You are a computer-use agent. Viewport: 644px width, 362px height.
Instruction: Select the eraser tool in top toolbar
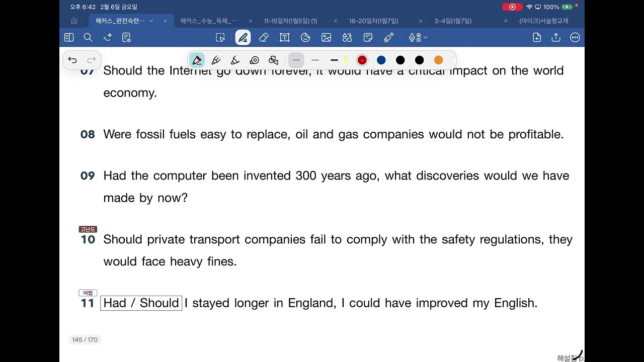click(264, 38)
